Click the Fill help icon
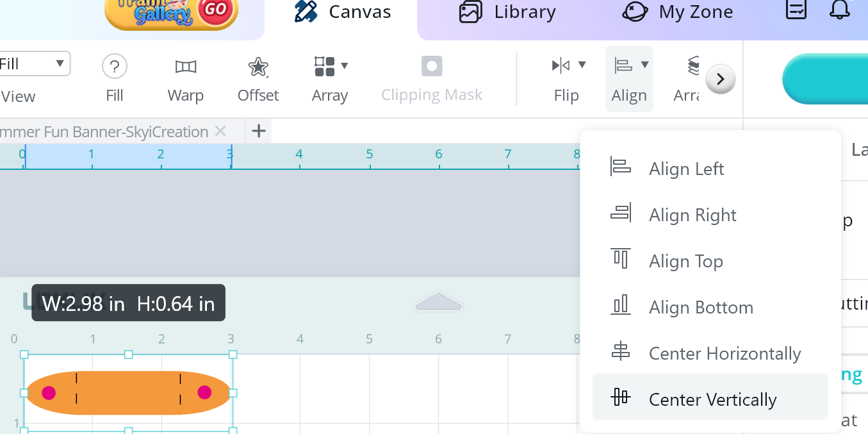 tap(114, 67)
